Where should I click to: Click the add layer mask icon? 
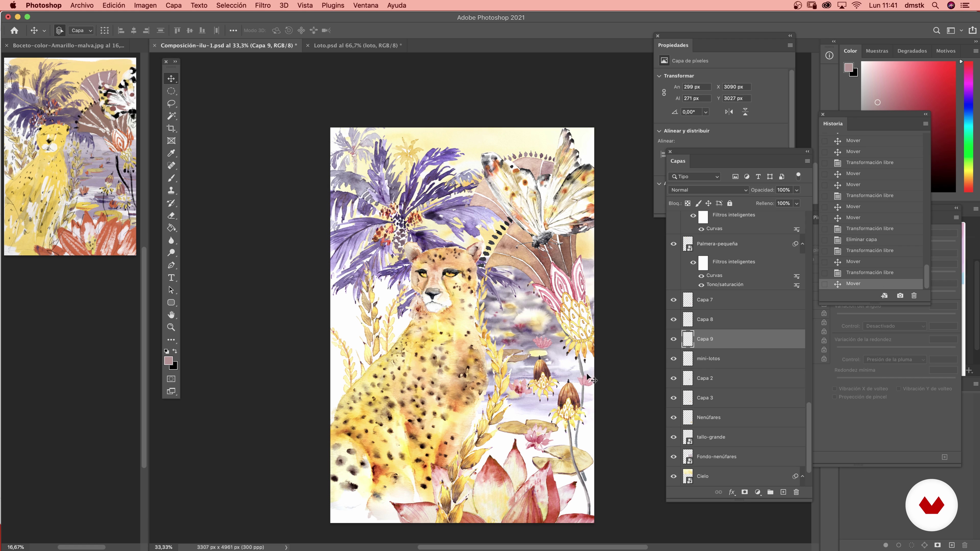click(x=744, y=492)
